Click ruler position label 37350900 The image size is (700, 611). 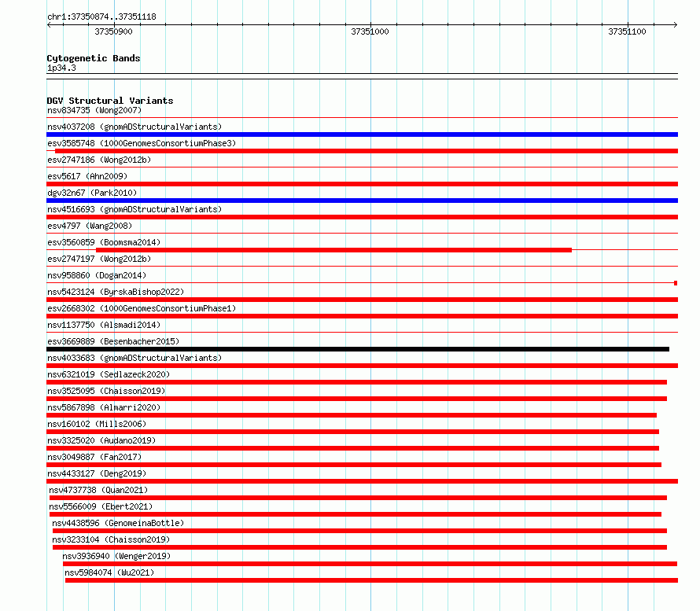[x=113, y=31]
